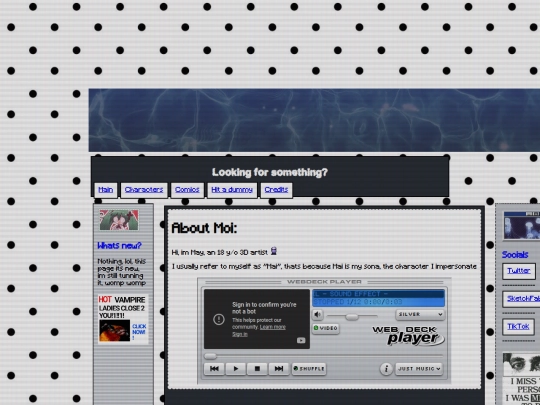Adjust the volume slider handle

tap(352, 316)
